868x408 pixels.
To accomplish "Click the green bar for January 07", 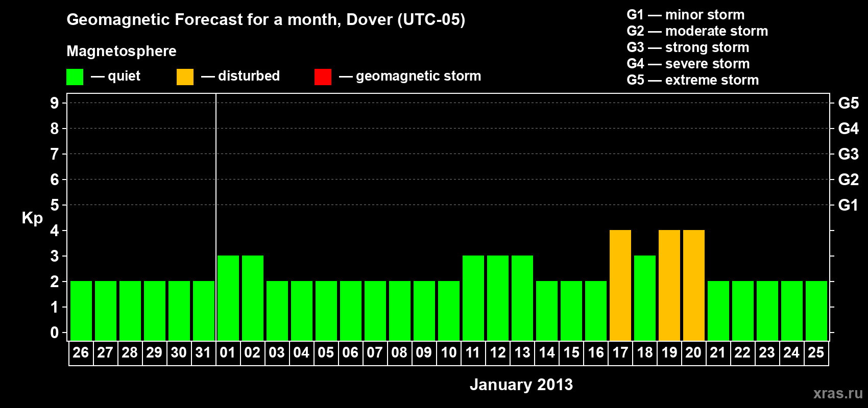I will (x=375, y=311).
